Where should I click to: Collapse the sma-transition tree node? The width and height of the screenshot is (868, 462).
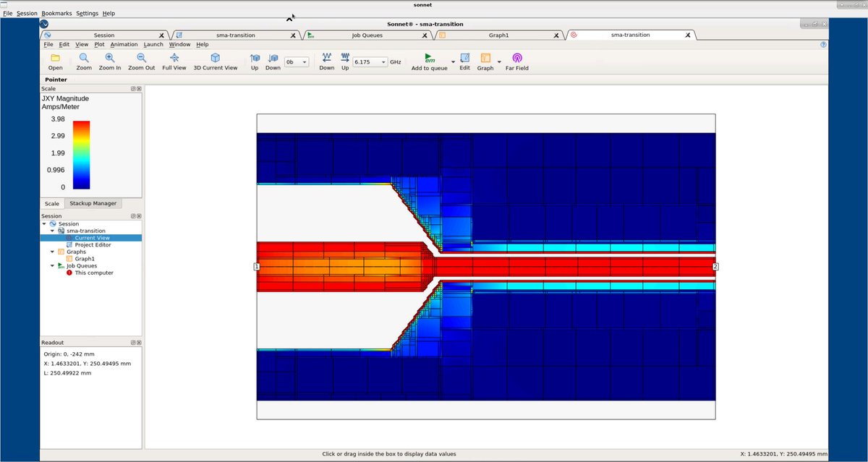tap(52, 231)
